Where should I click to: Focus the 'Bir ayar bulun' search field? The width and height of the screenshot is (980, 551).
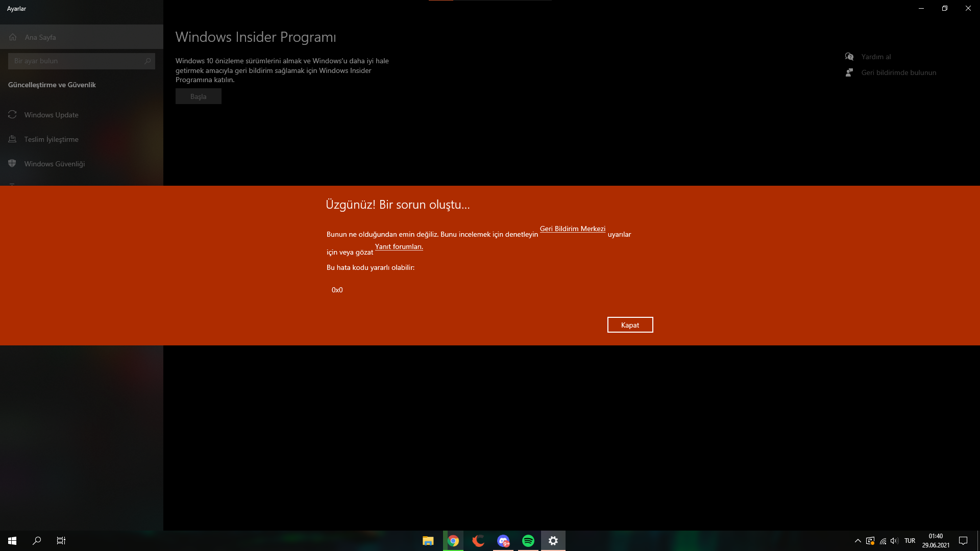[77, 61]
